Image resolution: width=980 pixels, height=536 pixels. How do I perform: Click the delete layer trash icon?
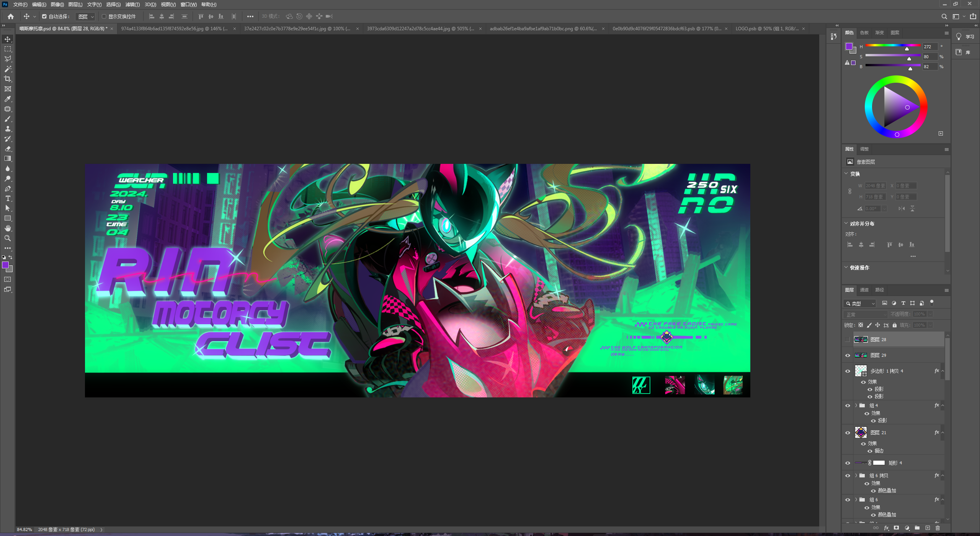938,528
